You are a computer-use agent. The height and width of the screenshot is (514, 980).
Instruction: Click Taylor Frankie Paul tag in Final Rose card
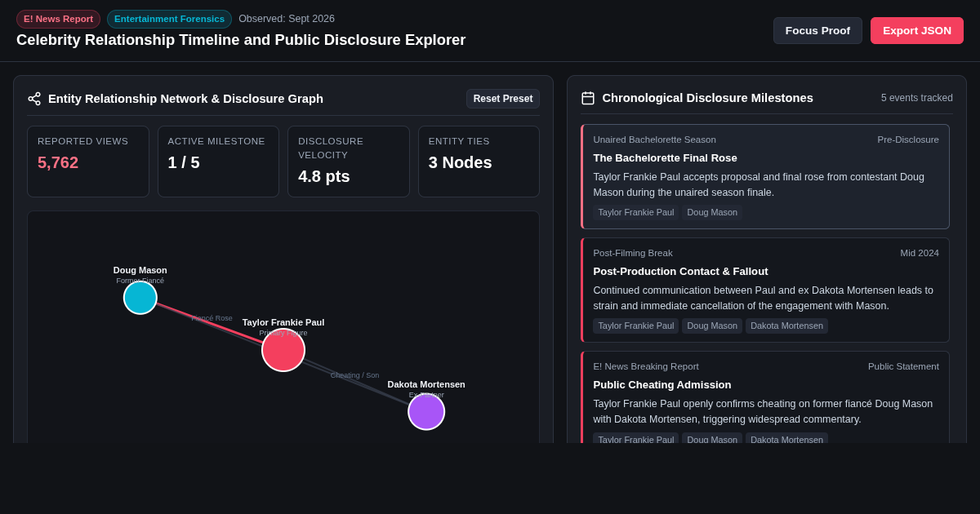636,212
